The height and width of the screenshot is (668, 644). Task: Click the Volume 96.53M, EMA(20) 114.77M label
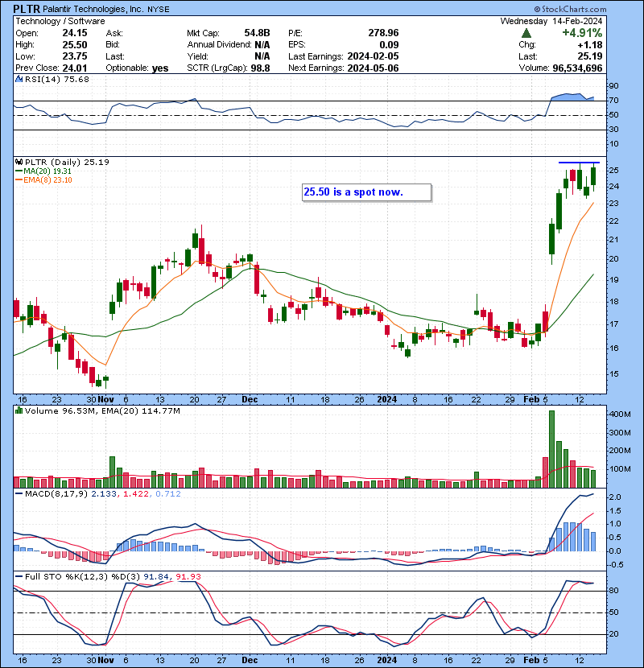pos(102,411)
